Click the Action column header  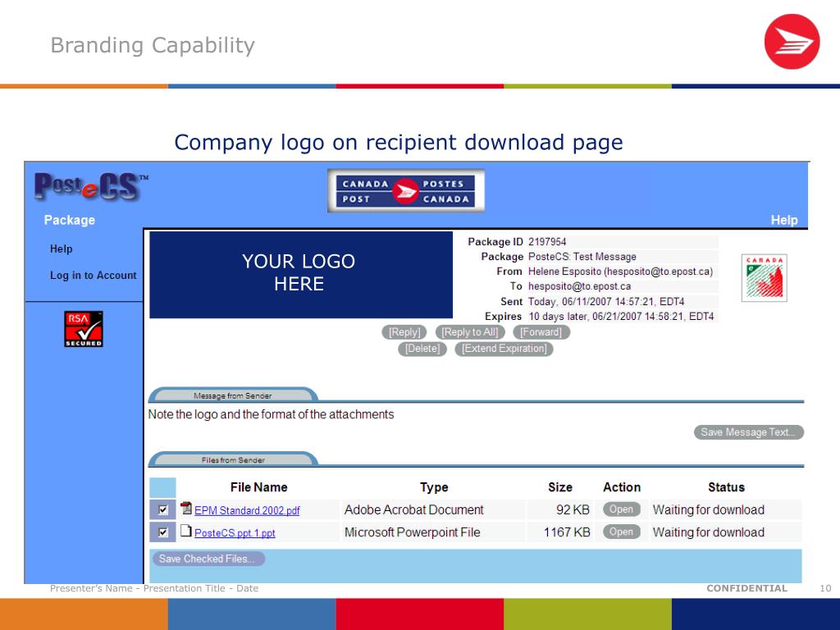coord(622,487)
